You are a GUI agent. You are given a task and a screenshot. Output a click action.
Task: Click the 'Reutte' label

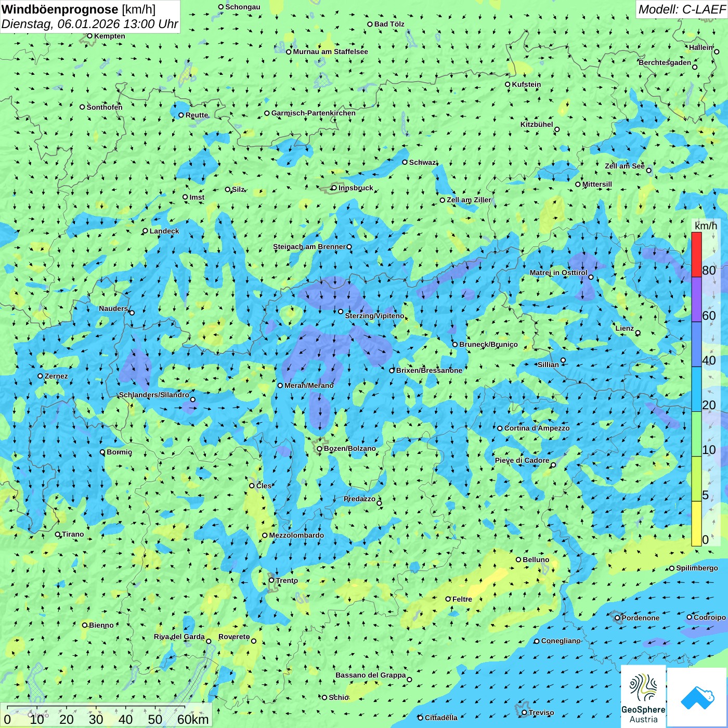tap(197, 115)
